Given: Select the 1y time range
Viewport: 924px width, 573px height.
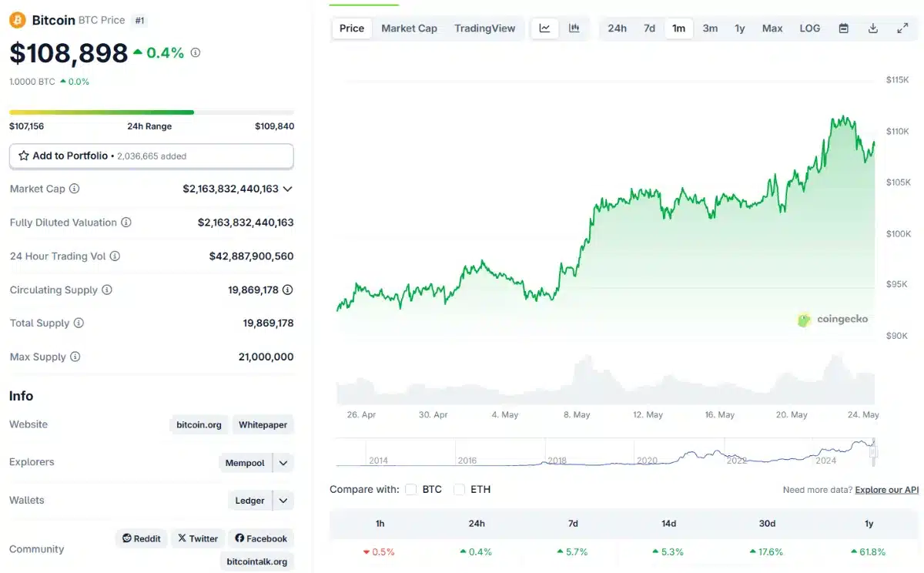Looking at the screenshot, I should [x=740, y=28].
